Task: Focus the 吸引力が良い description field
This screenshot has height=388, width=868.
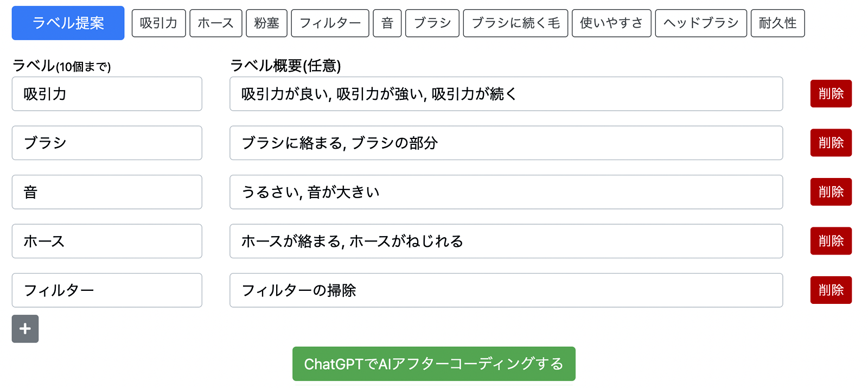Action: [506, 94]
